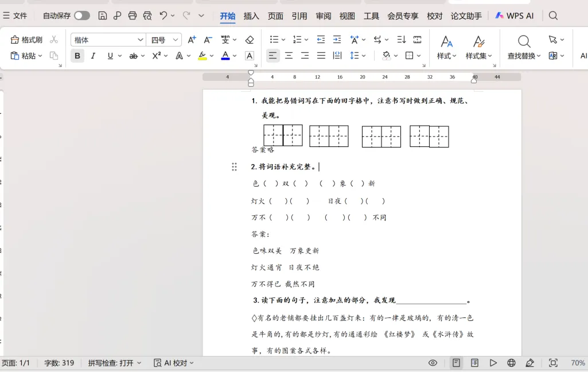Toggle the AutoSave (自动保存) switch
Screen dimensions: 588x372
point(82,15)
